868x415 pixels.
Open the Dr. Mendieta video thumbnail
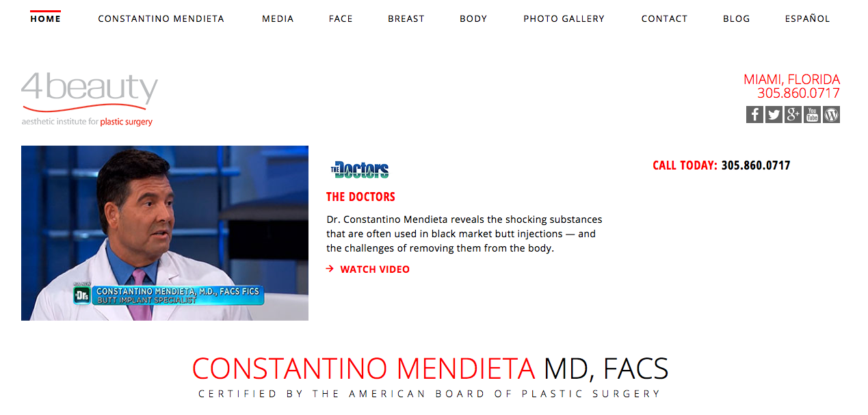coord(165,233)
